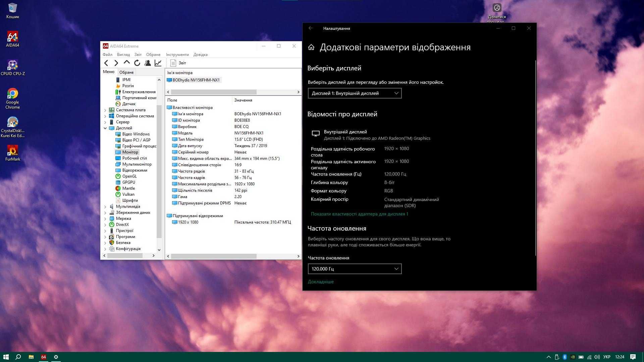Expand Сервер tree node
This screenshot has height=362, width=644.
tap(105, 122)
